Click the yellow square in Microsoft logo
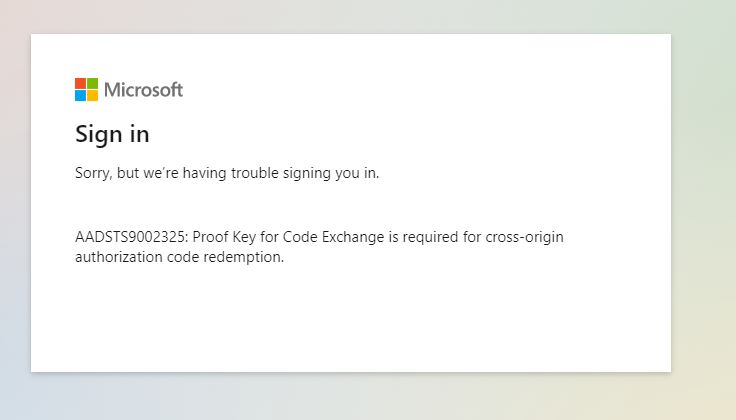 click(92, 96)
